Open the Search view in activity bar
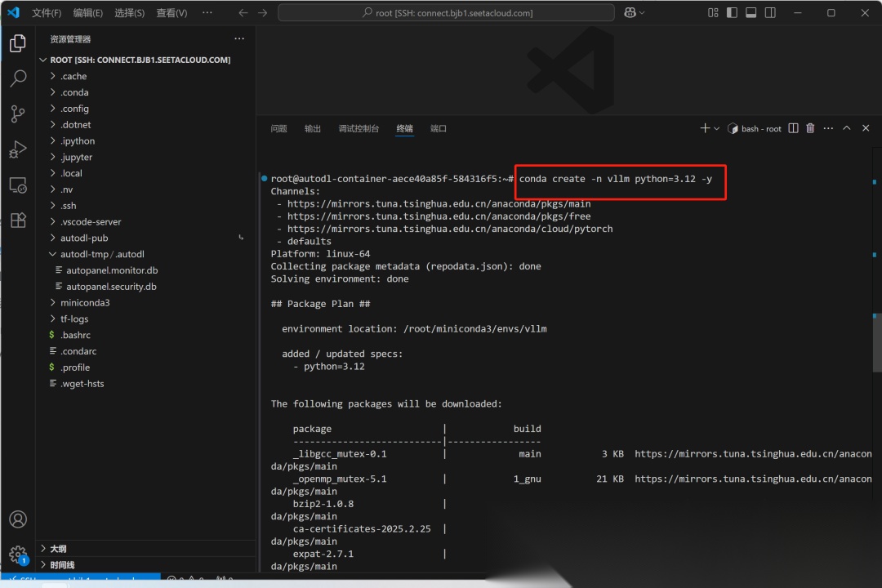The width and height of the screenshot is (882, 588). (x=17, y=78)
